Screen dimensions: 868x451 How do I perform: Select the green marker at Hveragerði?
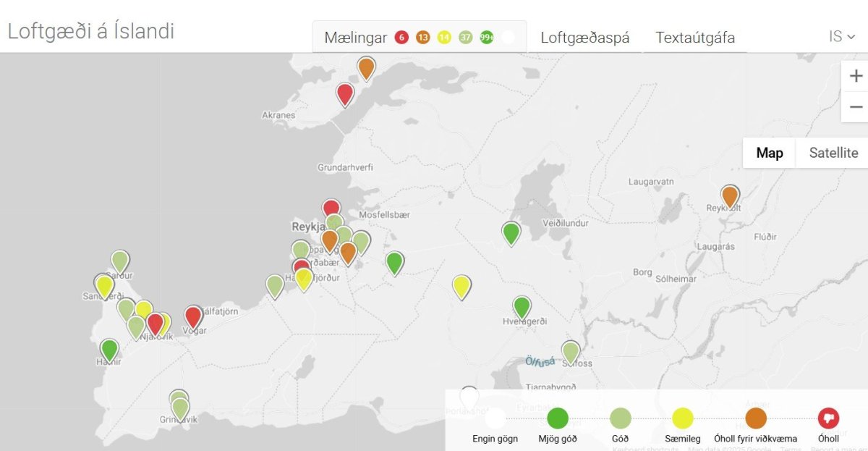click(522, 307)
